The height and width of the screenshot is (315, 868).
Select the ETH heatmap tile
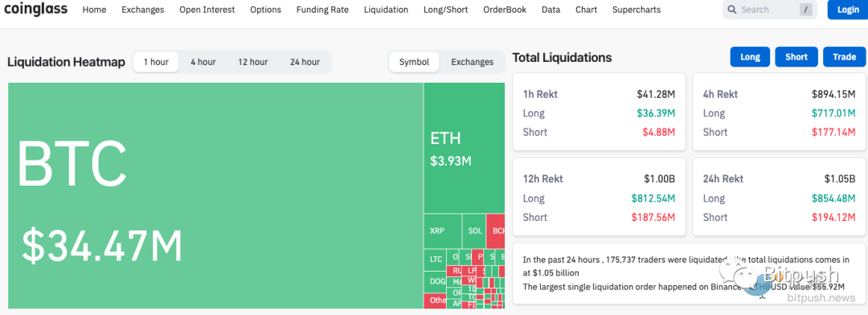[465, 148]
